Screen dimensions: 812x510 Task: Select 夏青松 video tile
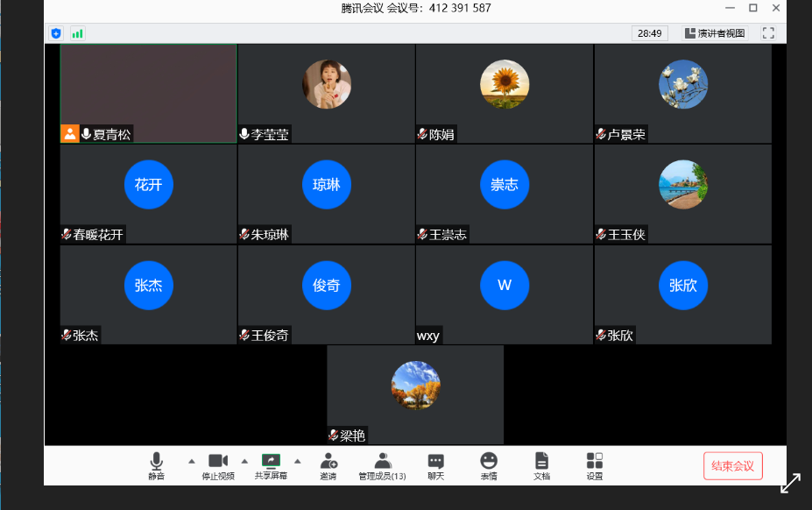click(x=149, y=93)
